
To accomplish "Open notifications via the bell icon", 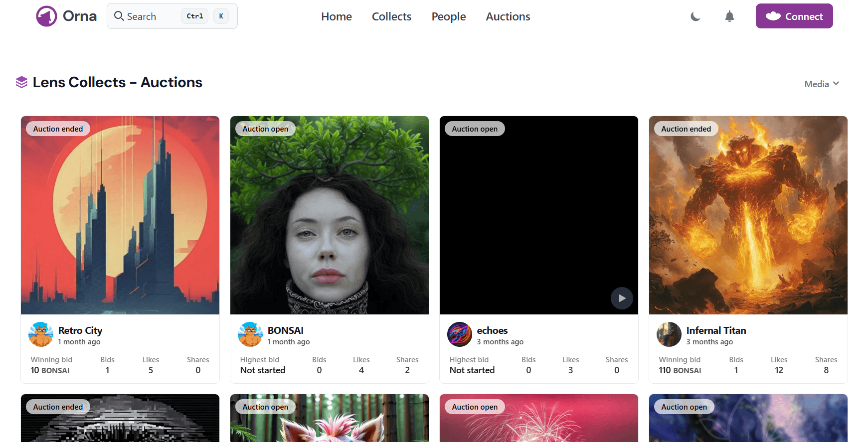I will (x=729, y=16).
